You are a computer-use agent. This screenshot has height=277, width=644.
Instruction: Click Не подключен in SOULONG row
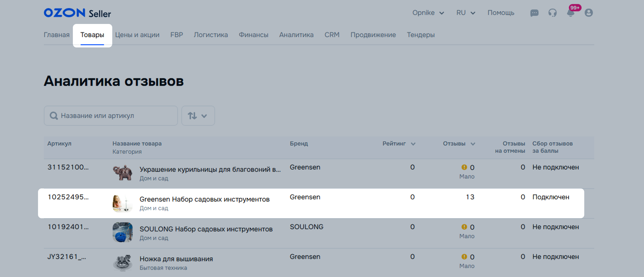point(556,227)
